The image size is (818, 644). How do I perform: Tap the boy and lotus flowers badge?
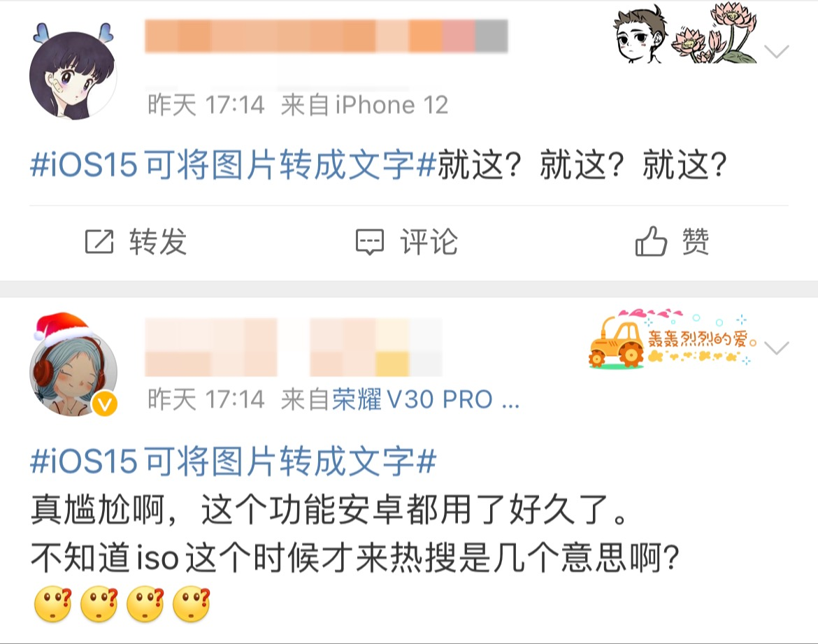(x=684, y=34)
